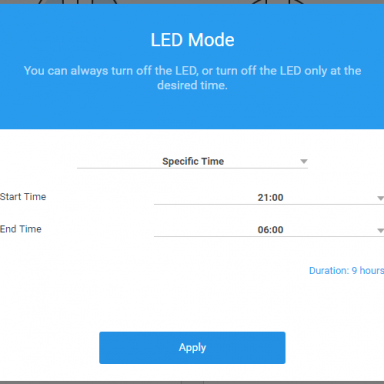This screenshot has width=384, height=384.
Task: Click the underline beneath the 21:00 field
Action: click(x=269, y=204)
